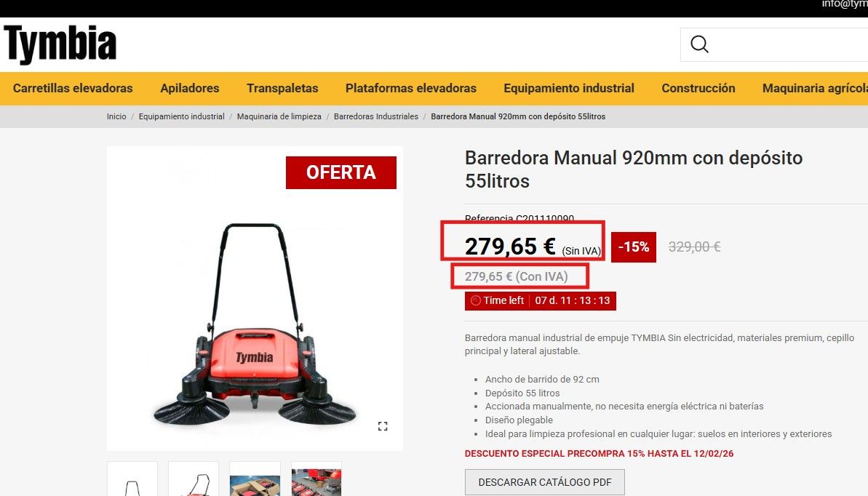
Task: Go to Construcción category
Action: (x=698, y=88)
